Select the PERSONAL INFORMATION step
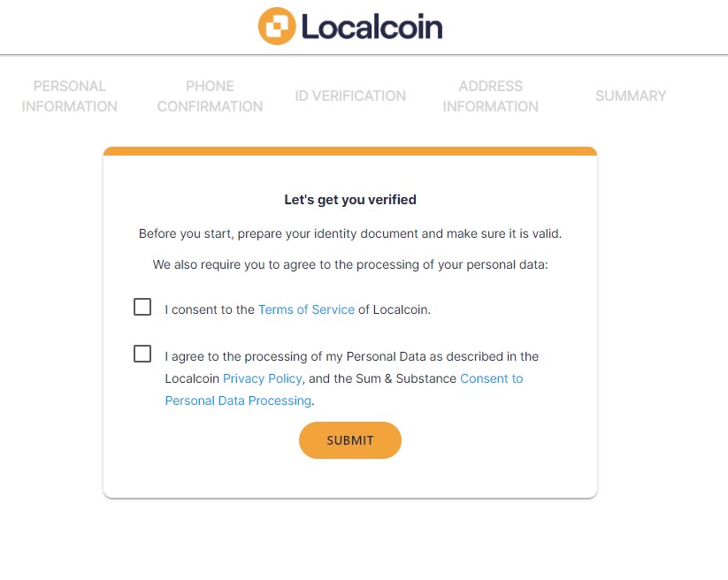The width and height of the screenshot is (728, 580). 70,95
